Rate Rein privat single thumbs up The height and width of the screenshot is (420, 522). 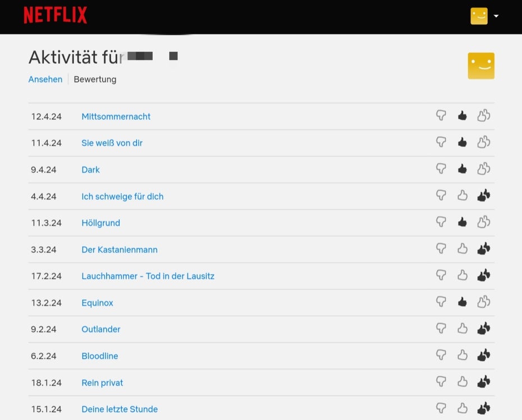click(462, 381)
